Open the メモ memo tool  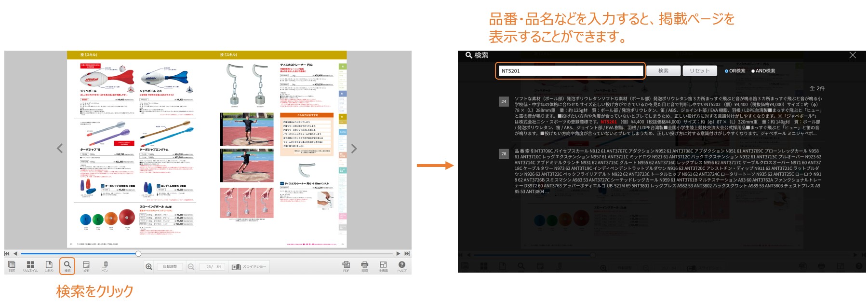pos(86,265)
